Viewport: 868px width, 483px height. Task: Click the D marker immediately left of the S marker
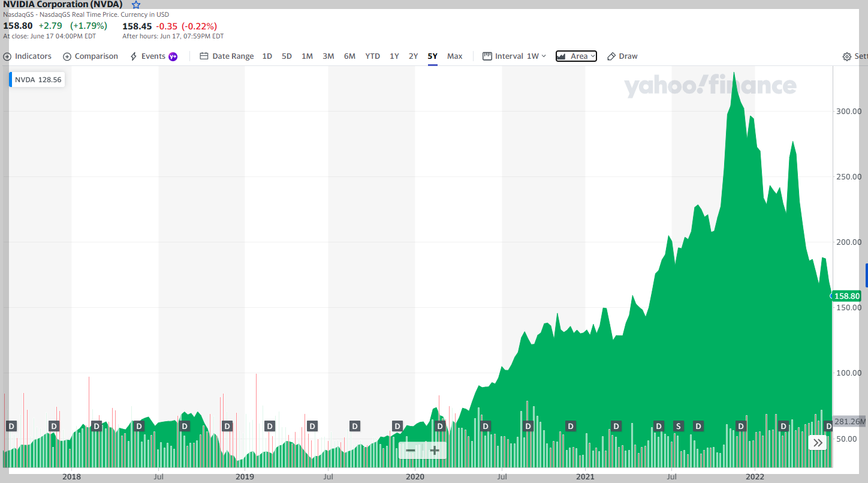(659, 426)
